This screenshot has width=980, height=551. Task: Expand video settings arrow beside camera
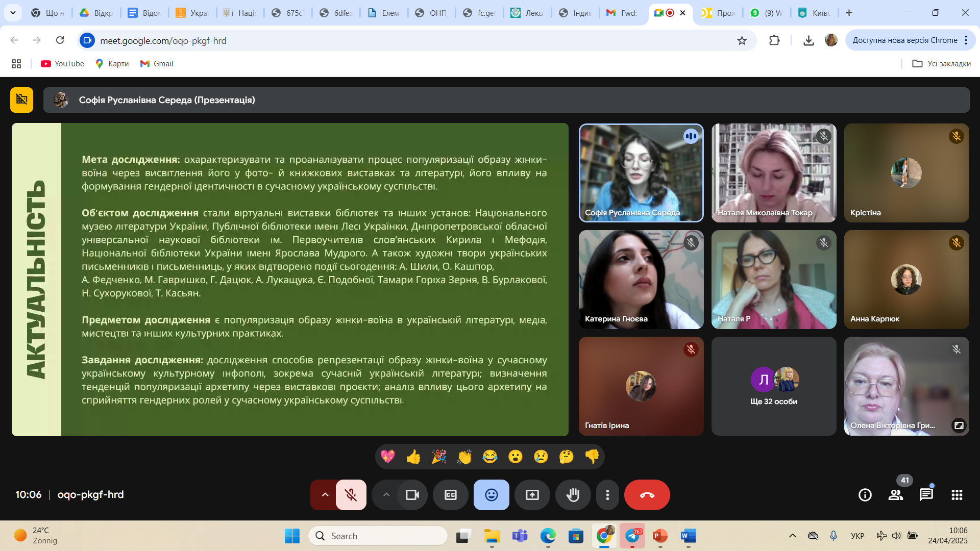click(x=386, y=495)
